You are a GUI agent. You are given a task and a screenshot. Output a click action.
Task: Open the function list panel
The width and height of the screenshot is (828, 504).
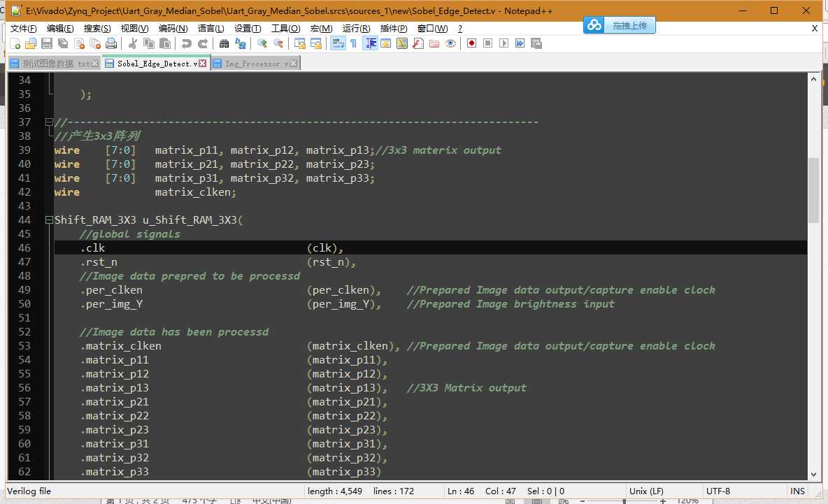[x=418, y=43]
